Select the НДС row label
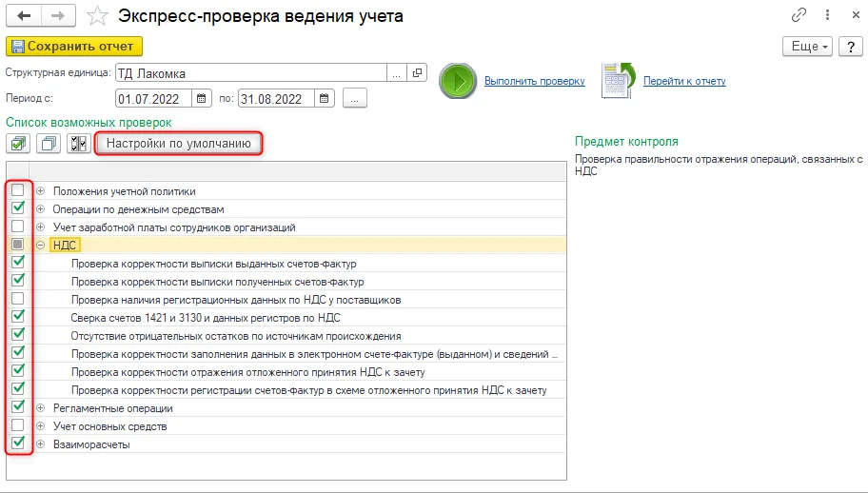 (65, 246)
